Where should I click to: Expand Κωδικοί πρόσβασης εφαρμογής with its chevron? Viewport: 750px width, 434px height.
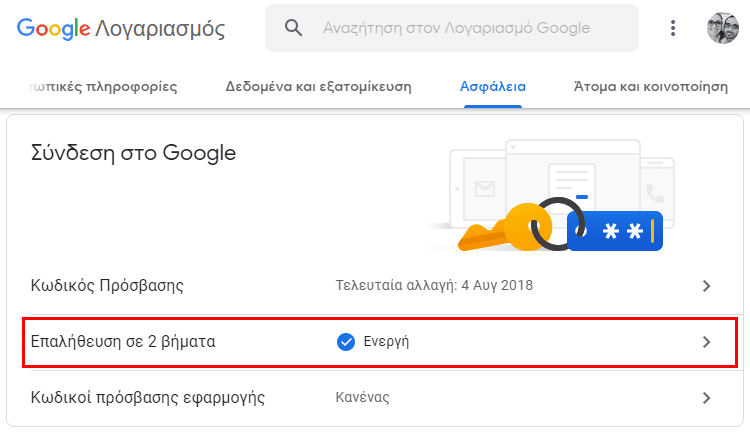pyautogui.click(x=706, y=398)
